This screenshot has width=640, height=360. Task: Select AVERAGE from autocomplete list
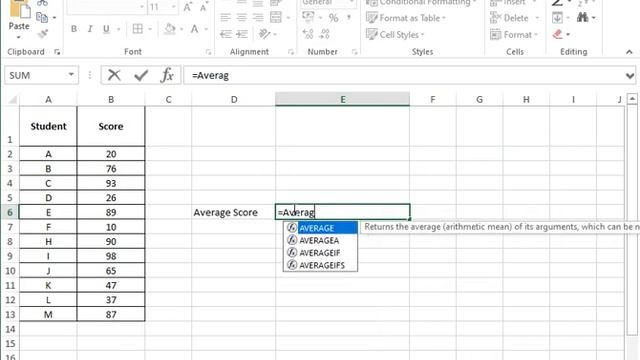tap(320, 228)
